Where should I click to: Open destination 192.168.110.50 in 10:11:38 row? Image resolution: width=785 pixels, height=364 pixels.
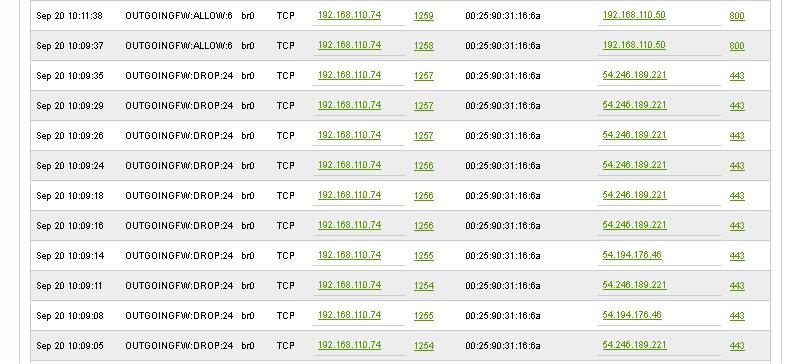(634, 15)
